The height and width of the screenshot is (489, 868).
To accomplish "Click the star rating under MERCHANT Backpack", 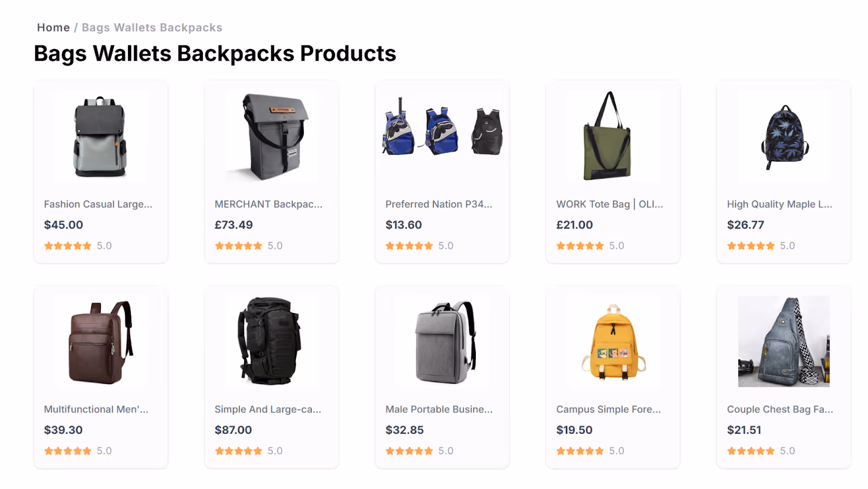I will coord(239,246).
